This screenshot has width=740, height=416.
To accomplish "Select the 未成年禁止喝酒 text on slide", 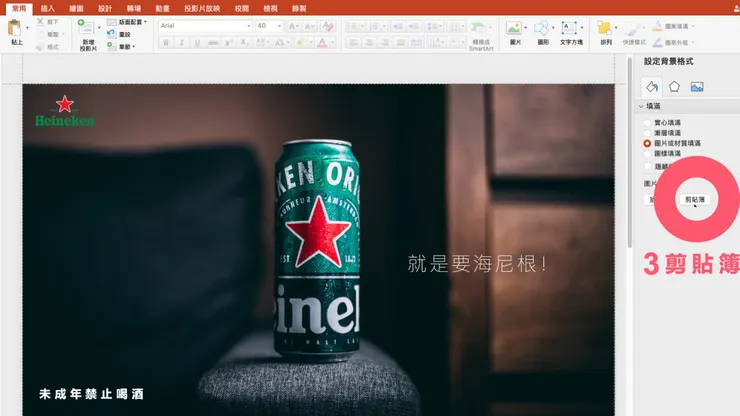I will pyautogui.click(x=92, y=394).
